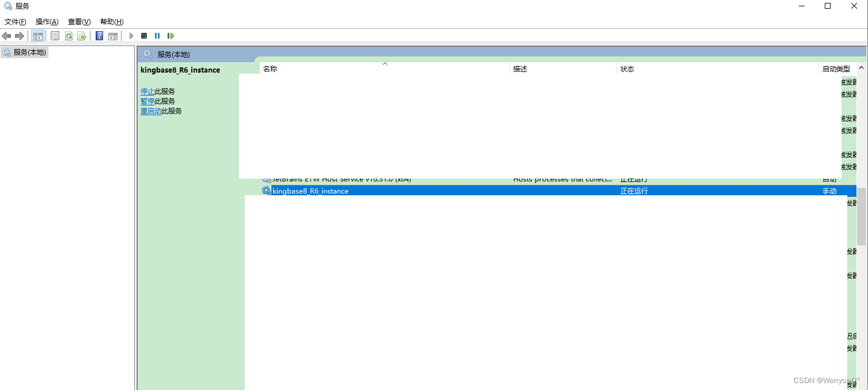Toggle the show/hide console tree button
The image size is (868, 390).
(37, 36)
